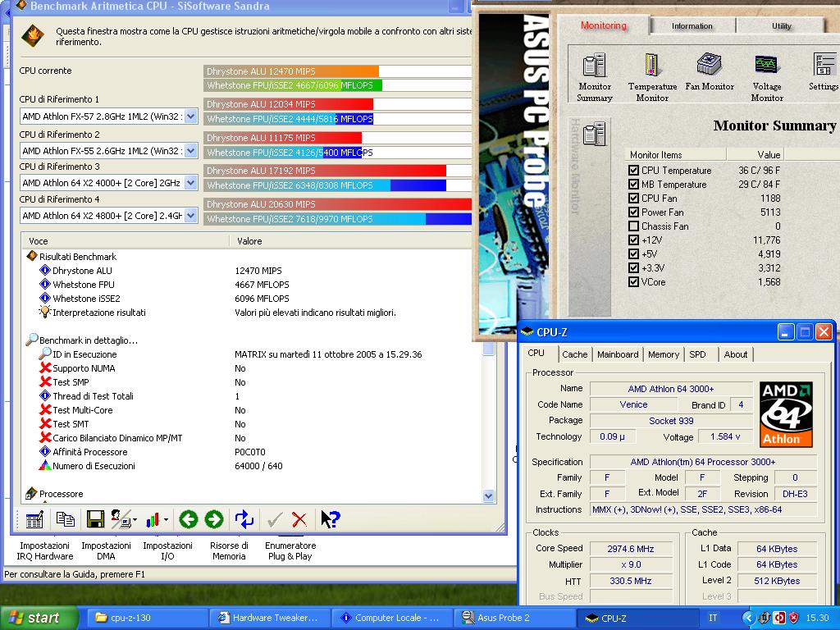The height and width of the screenshot is (630, 840).
Task: Switch to Memory tab in CPU-Z
Action: pos(663,354)
